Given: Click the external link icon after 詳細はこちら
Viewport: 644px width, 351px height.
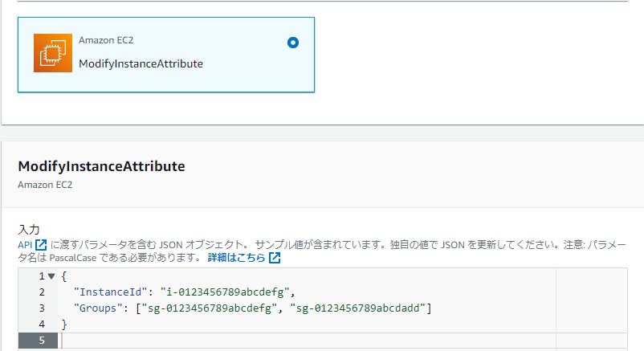Looking at the screenshot, I should (x=275, y=258).
